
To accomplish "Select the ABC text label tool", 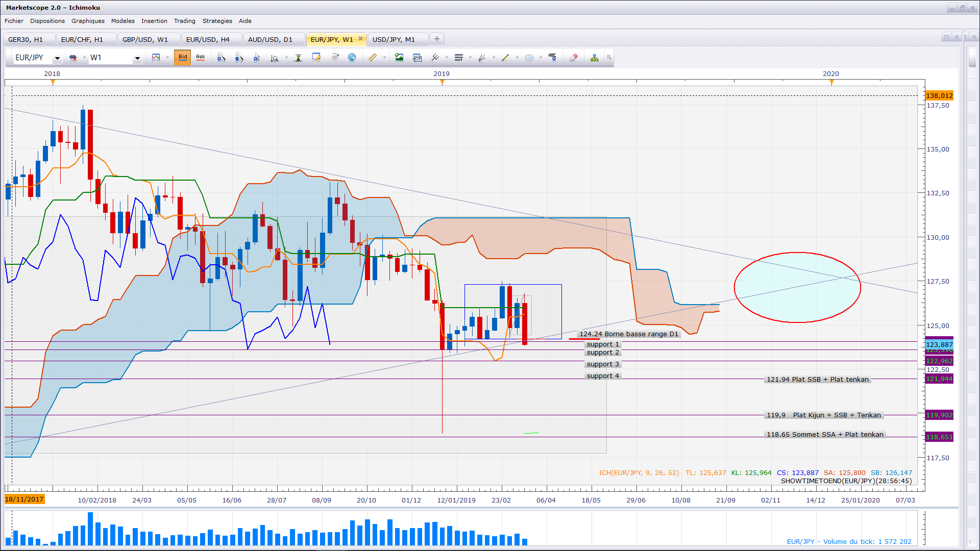I will pos(552,57).
